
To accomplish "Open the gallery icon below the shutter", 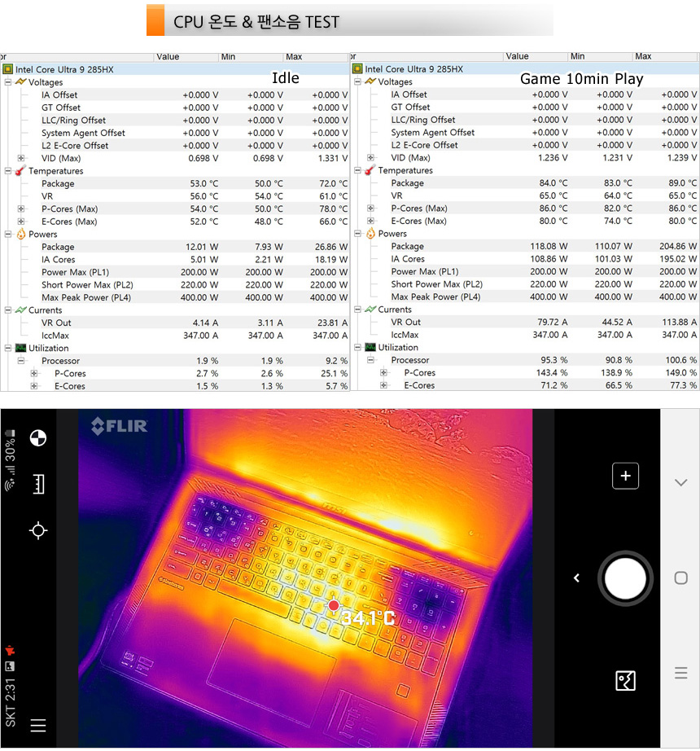I will (x=625, y=680).
